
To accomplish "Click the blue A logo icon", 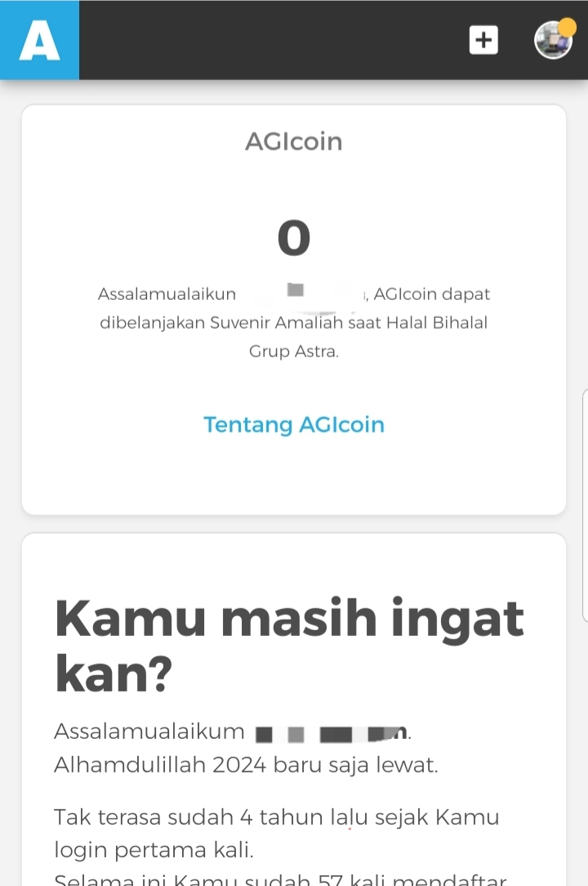I will (39, 40).
